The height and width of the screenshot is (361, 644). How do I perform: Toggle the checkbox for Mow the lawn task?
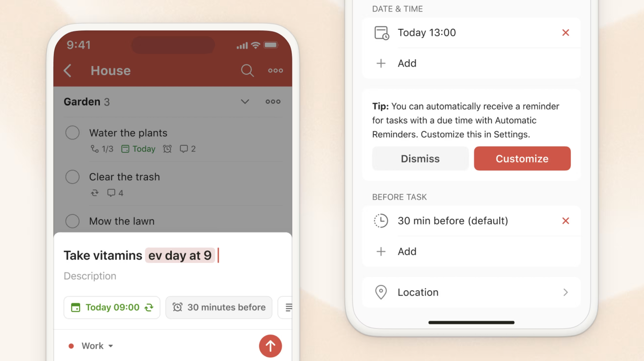pos(72,221)
